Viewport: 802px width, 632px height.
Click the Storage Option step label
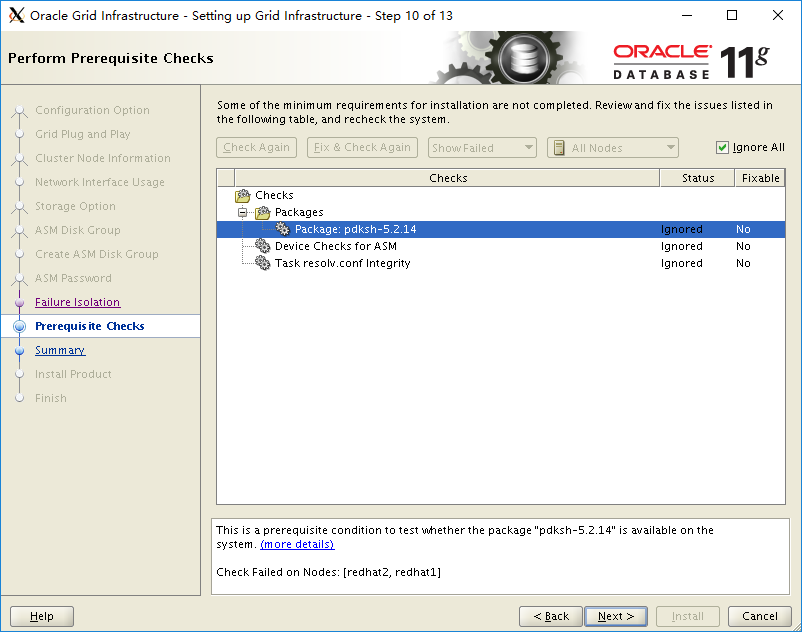(x=75, y=206)
